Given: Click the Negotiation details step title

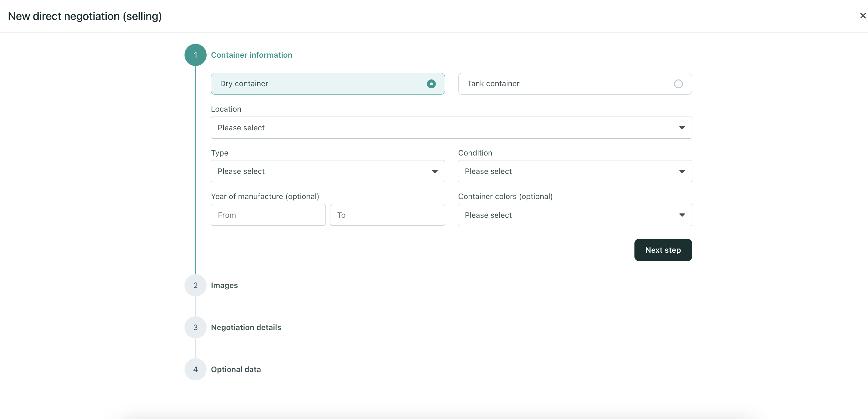Looking at the screenshot, I should tap(246, 327).
